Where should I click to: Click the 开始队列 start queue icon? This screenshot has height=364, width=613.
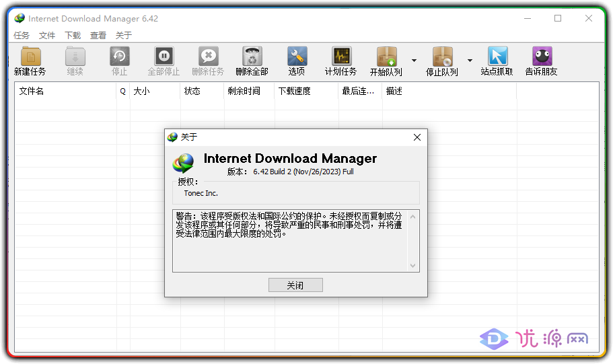click(x=386, y=57)
